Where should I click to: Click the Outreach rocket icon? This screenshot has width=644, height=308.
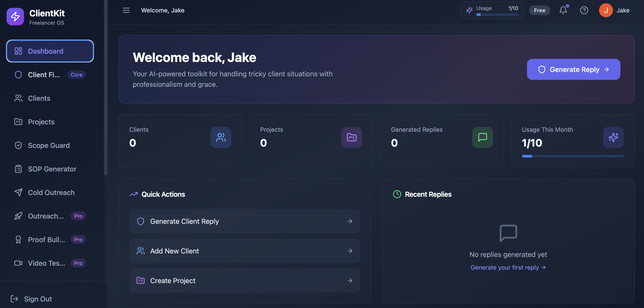[18, 216]
